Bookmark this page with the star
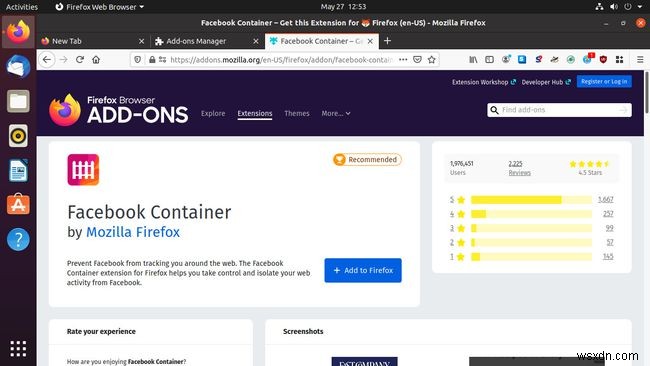Image resolution: width=650 pixels, height=366 pixels. (x=432, y=60)
